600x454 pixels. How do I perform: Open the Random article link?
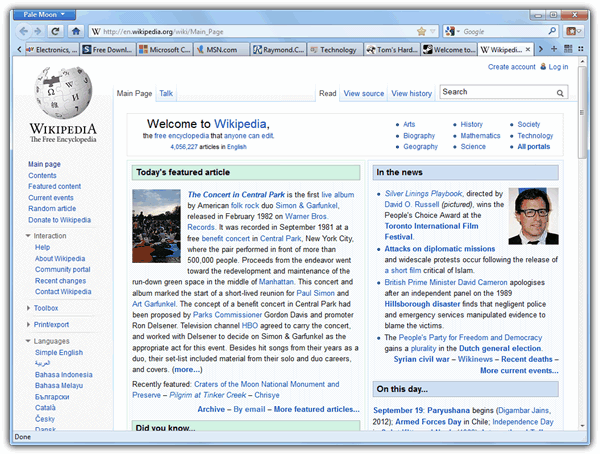tap(52, 209)
